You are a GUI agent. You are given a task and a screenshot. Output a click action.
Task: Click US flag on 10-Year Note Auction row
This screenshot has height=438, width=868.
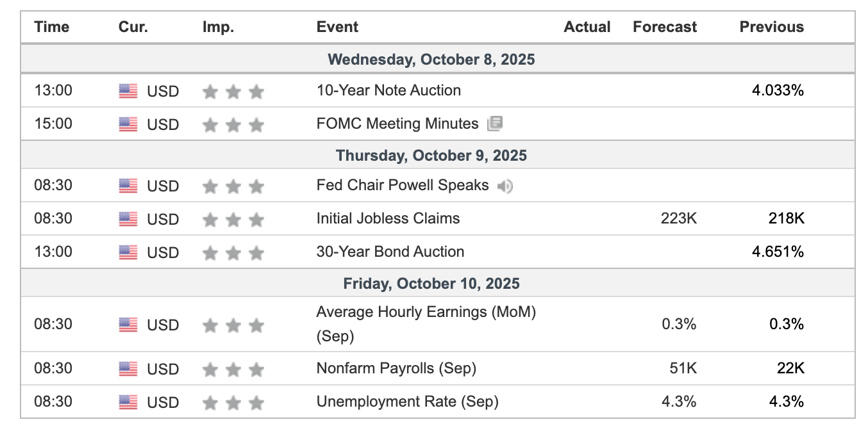tap(128, 91)
